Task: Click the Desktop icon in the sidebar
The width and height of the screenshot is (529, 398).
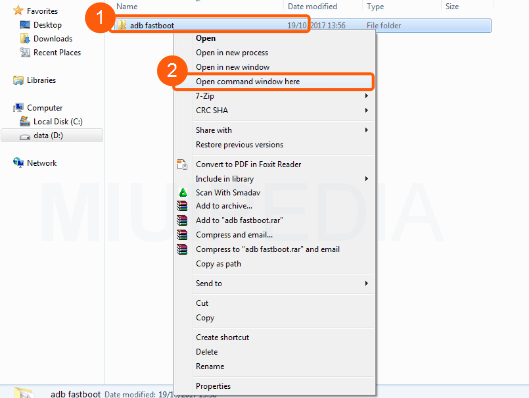Action: coord(25,25)
